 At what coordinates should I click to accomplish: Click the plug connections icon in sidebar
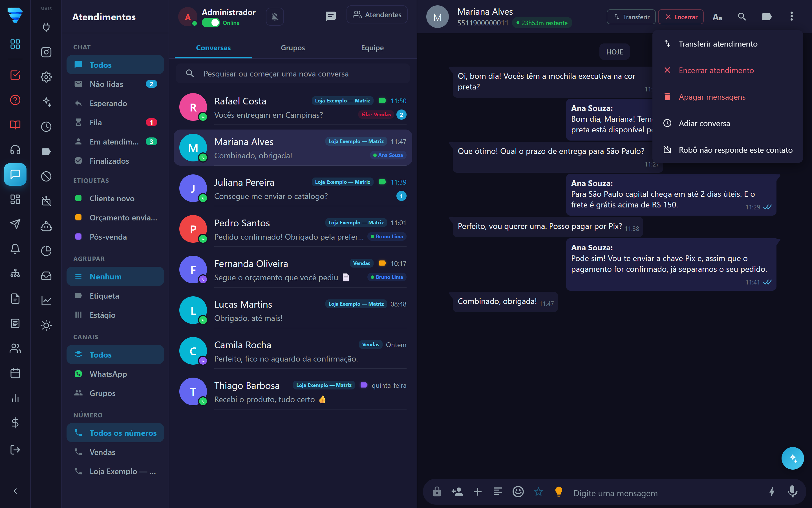coord(46,27)
